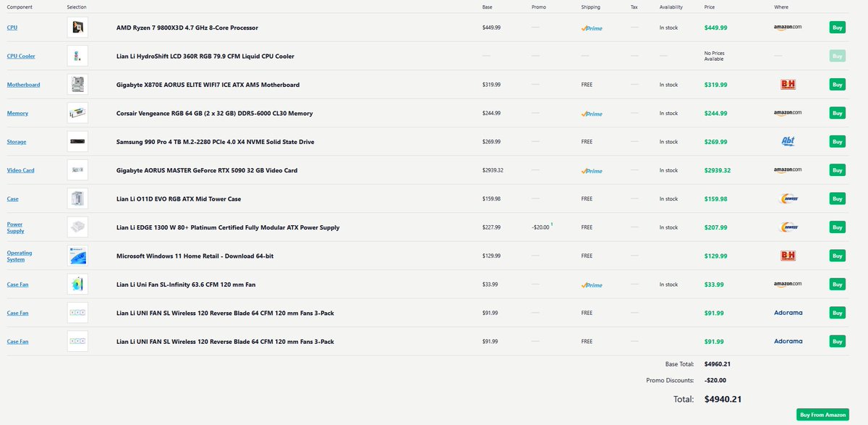This screenshot has width=868, height=425.
Task: Click the RTX 5090 video card thumbnail
Action: (x=77, y=170)
